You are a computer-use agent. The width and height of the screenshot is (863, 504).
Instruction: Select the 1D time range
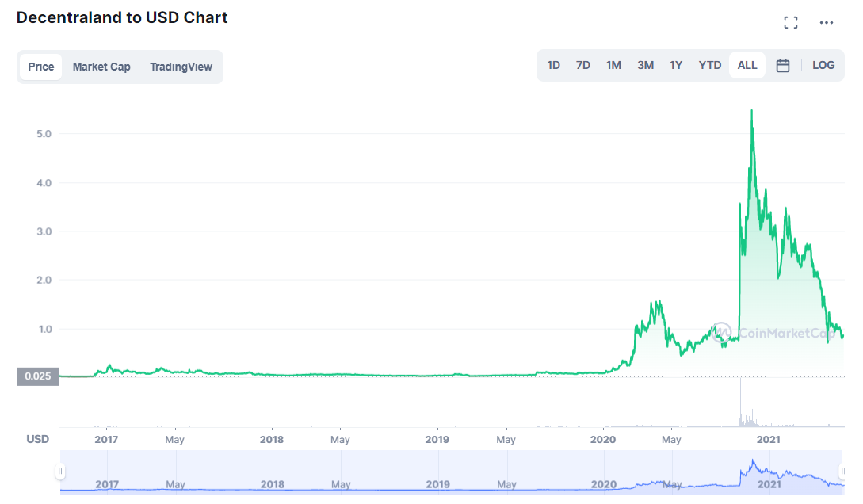tap(554, 66)
